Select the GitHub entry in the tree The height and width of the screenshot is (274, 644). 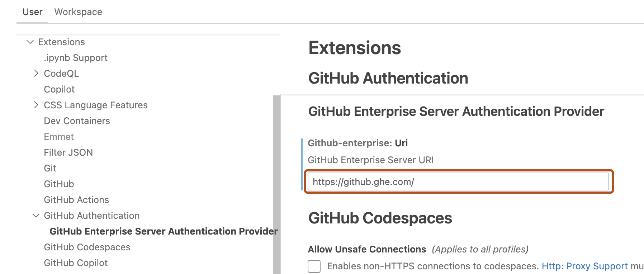pyautogui.click(x=59, y=184)
